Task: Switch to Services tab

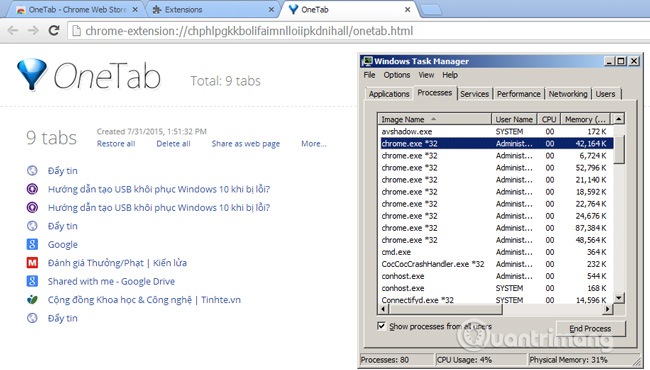Action: [x=474, y=94]
